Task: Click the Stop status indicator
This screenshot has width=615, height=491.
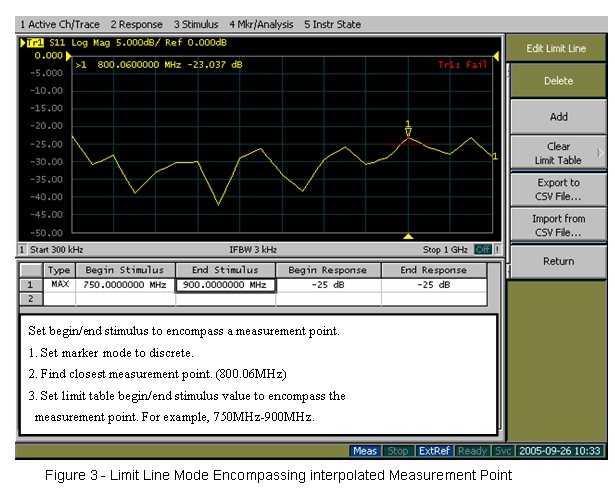Action: (x=397, y=451)
